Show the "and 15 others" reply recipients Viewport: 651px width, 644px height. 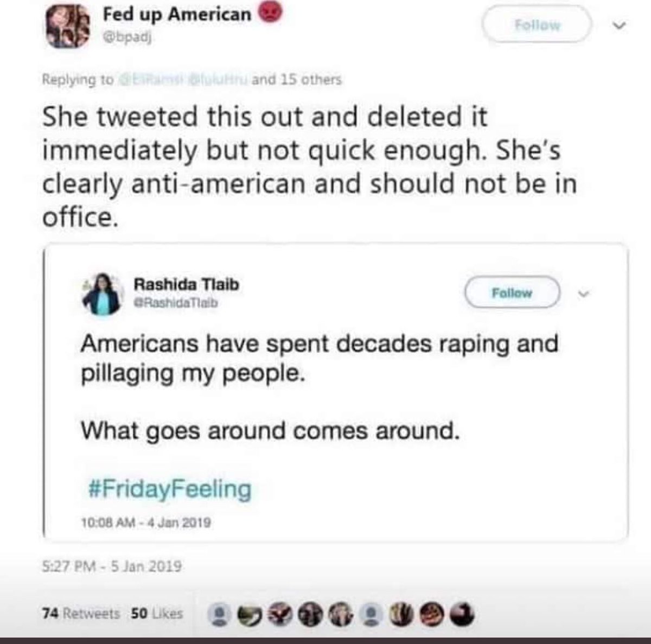coord(304,80)
